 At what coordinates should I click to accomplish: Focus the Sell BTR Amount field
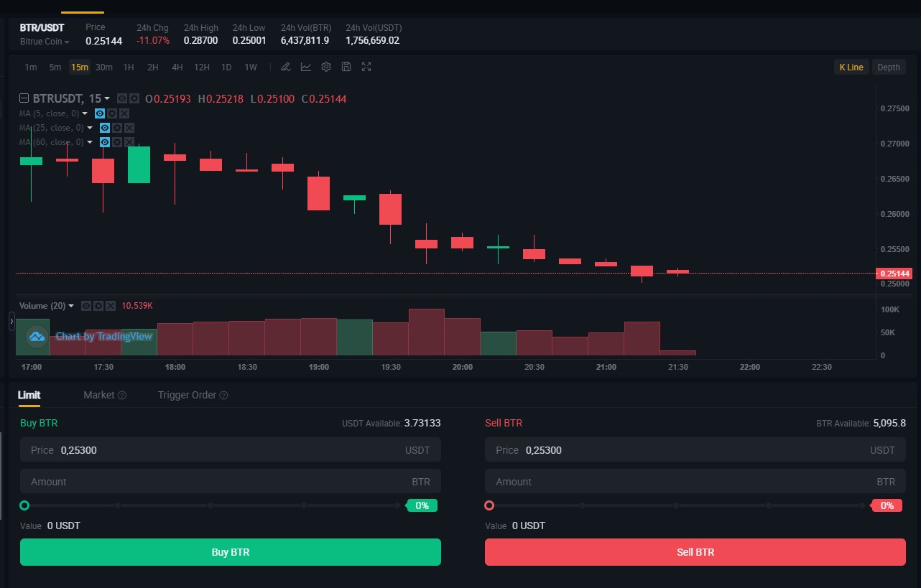coord(695,482)
